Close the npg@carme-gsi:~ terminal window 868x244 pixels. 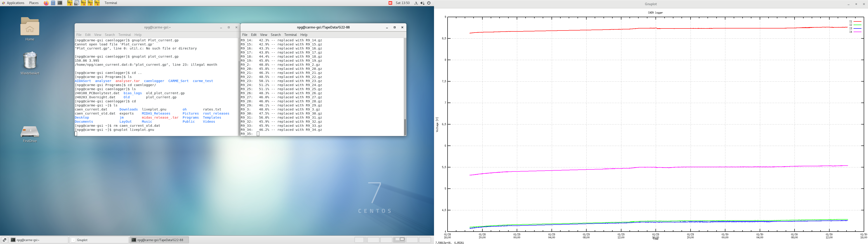pyautogui.click(x=236, y=28)
